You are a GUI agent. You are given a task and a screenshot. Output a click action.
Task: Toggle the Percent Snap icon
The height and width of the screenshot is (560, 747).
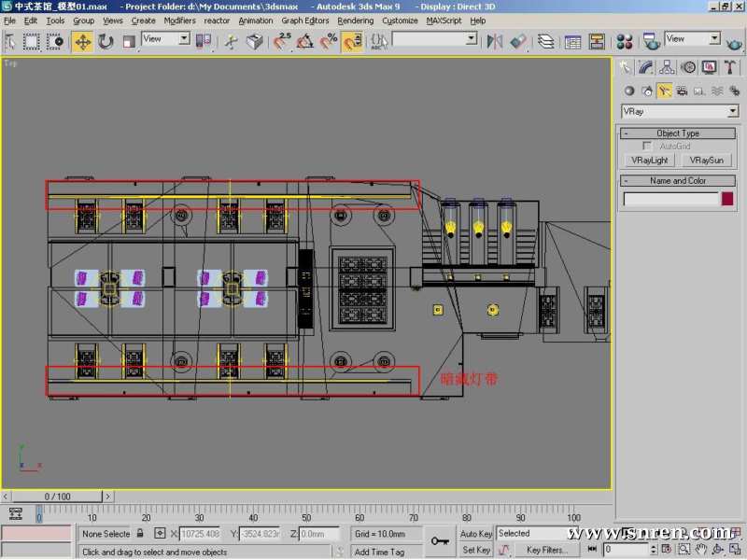click(x=329, y=42)
